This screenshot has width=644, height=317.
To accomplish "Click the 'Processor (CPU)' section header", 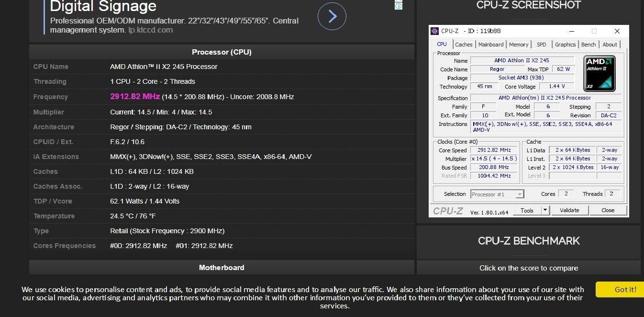I will pyautogui.click(x=222, y=52).
